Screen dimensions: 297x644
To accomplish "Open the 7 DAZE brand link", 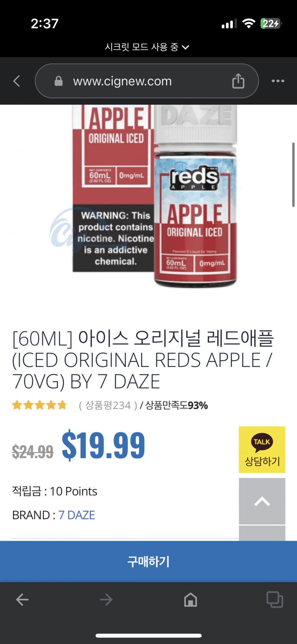I will (x=77, y=515).
